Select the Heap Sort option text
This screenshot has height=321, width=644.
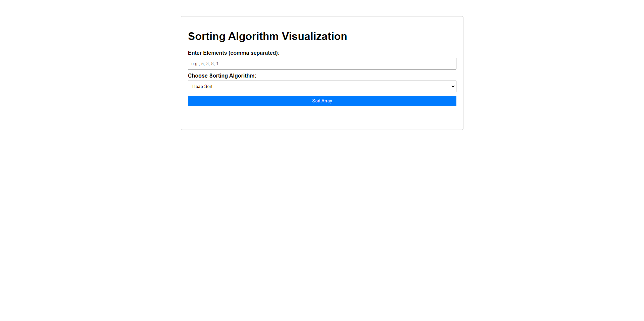pyautogui.click(x=202, y=86)
